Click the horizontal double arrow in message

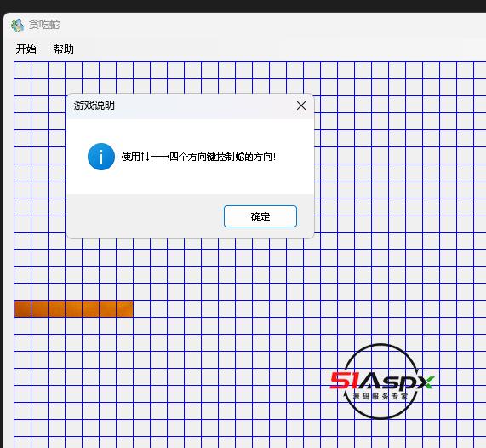[160, 157]
